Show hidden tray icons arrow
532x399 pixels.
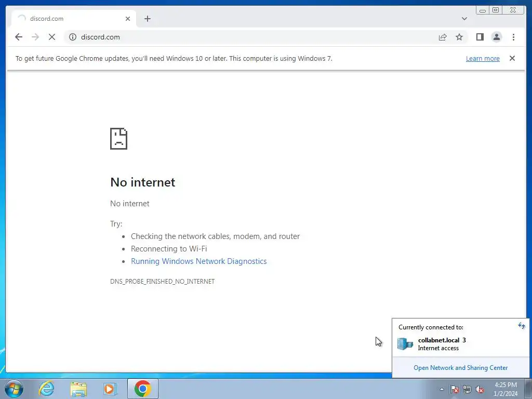tap(442, 389)
